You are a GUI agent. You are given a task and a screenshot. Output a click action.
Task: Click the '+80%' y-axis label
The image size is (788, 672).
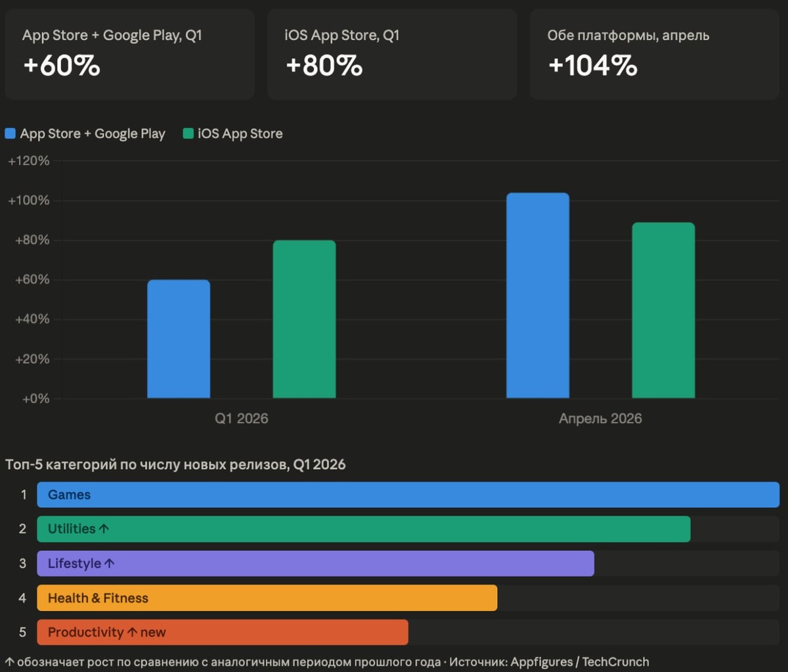(x=32, y=240)
